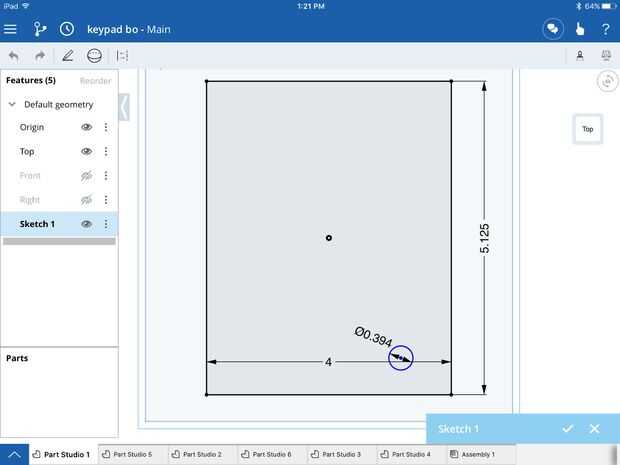Viewport: 620px width, 465px height.
Task: Open document history clock icon
Action: (x=67, y=29)
